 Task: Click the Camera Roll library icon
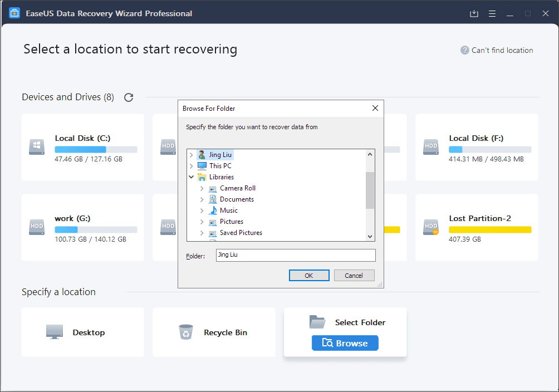tap(213, 188)
